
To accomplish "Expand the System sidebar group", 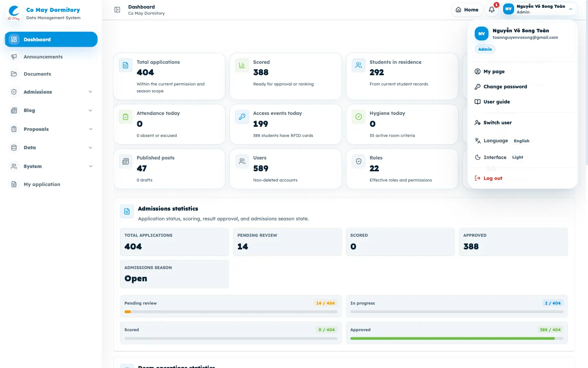I will [51, 166].
